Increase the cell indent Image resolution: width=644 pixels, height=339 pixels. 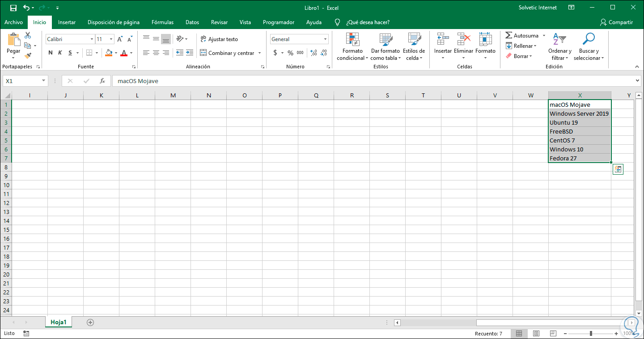pos(190,53)
